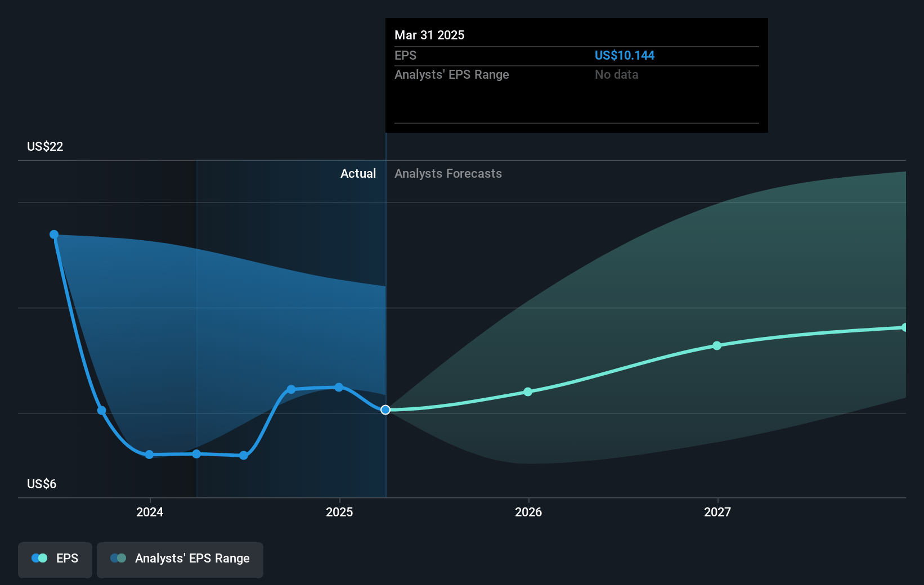This screenshot has width=924, height=585.
Task: Click the EPS data point at start of 2025
Action: click(339, 388)
